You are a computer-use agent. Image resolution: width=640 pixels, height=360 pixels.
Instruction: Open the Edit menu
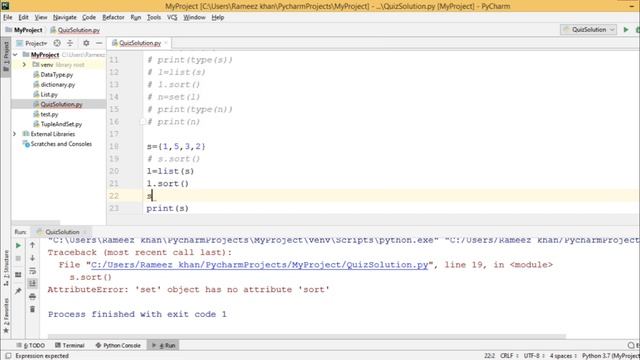pos(23,17)
